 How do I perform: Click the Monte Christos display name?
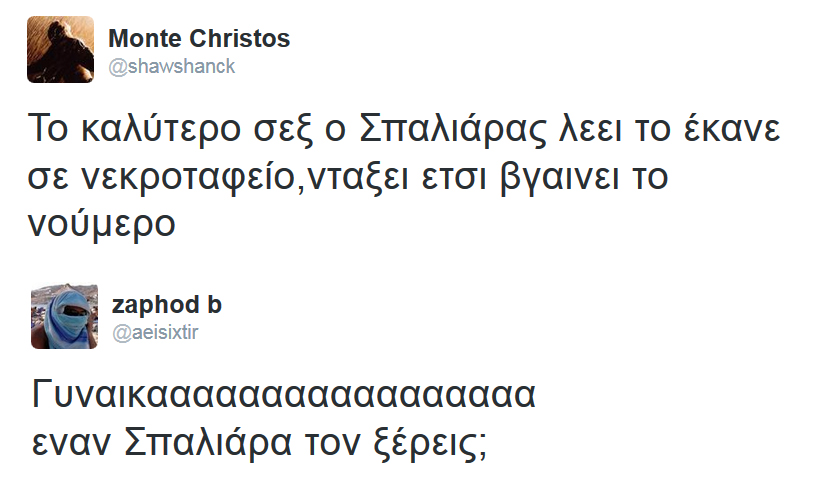198,39
